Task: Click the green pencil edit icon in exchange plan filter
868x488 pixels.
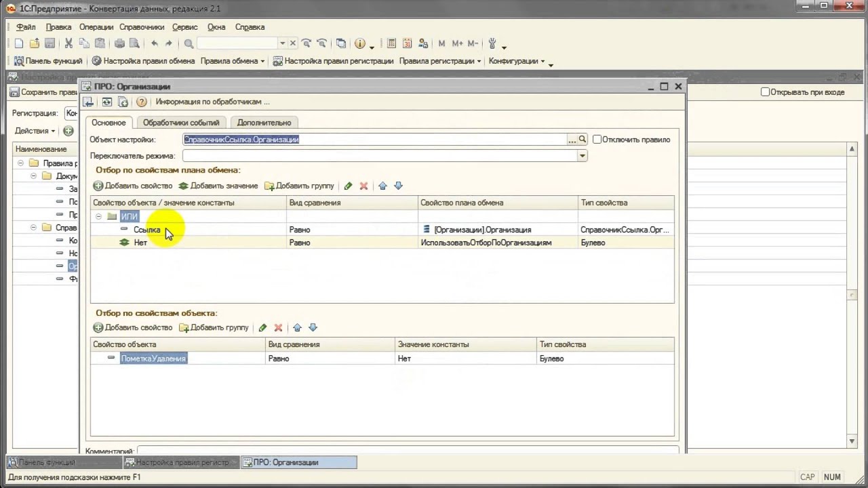Action: (x=348, y=186)
